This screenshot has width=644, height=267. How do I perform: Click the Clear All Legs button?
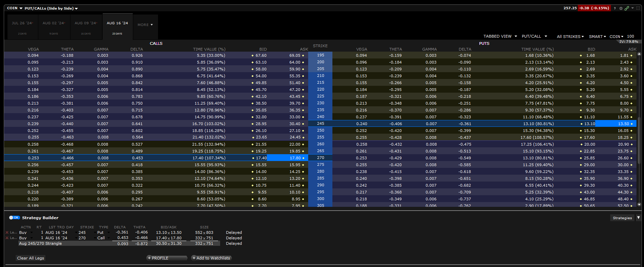point(30,258)
